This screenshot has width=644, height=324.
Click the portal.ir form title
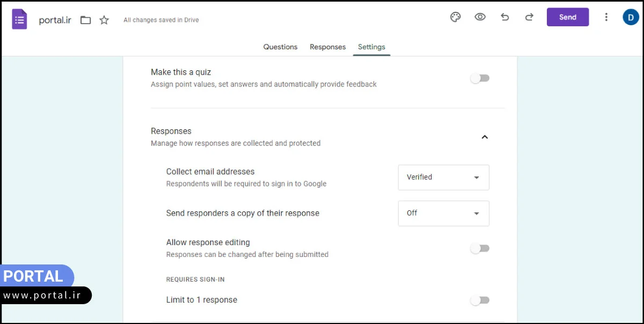click(x=55, y=20)
